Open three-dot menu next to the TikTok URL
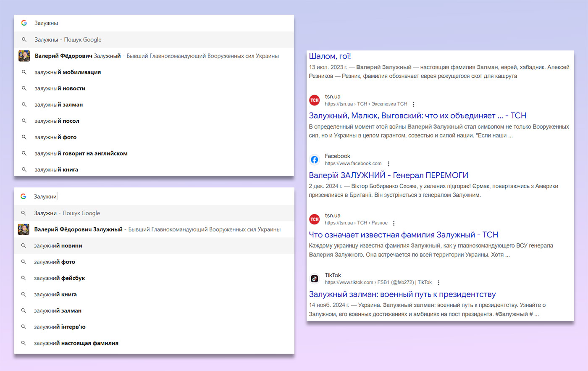The width and height of the screenshot is (588, 371). click(x=438, y=283)
